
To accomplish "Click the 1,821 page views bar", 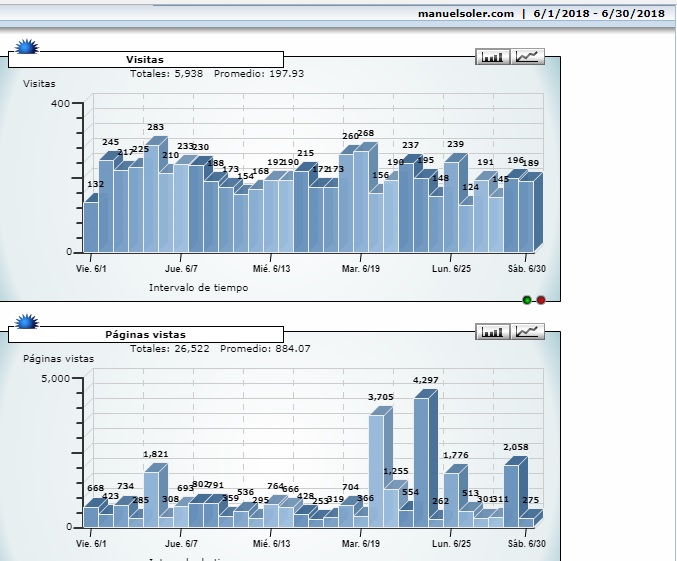I will [151, 498].
